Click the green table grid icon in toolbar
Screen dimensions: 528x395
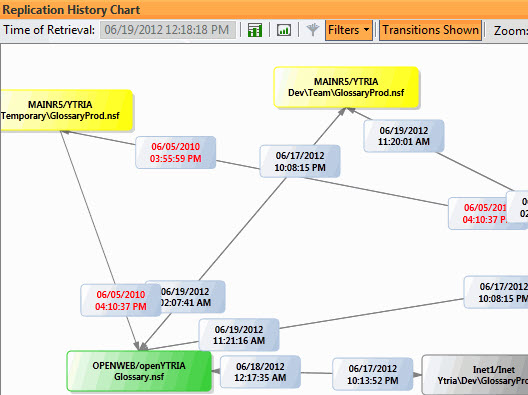coord(255,30)
